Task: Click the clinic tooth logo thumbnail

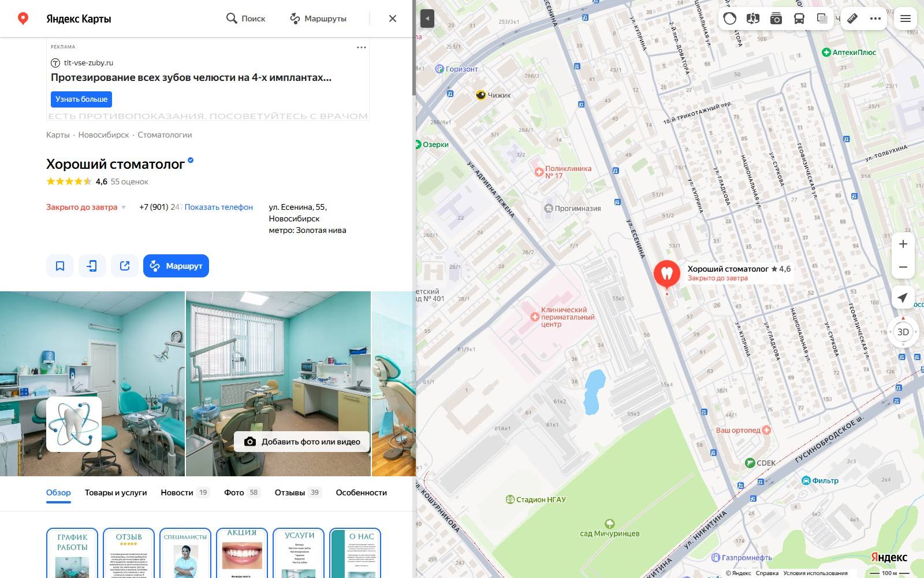Action: click(x=74, y=424)
